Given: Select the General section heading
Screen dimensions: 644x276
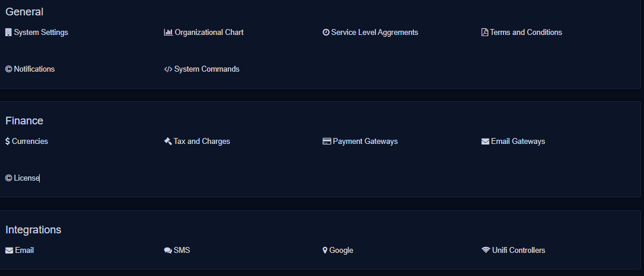Looking at the screenshot, I should coord(24,12).
